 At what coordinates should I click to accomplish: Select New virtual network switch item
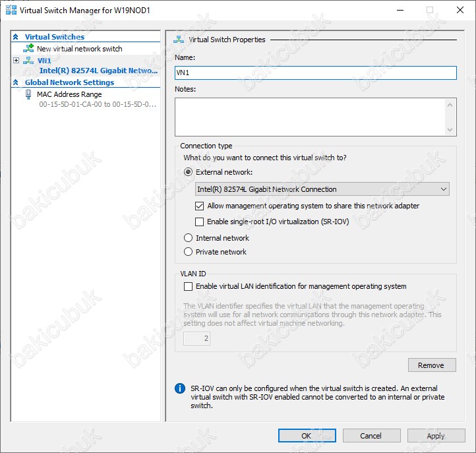pyautogui.click(x=79, y=49)
